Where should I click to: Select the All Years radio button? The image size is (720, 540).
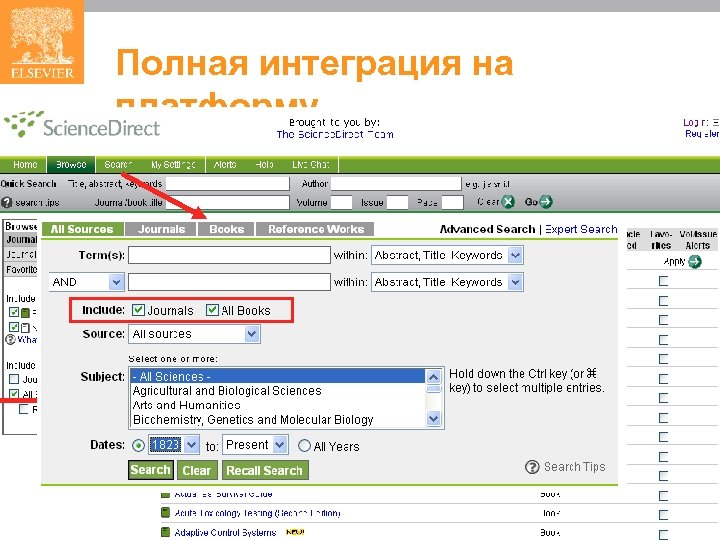pos(304,445)
